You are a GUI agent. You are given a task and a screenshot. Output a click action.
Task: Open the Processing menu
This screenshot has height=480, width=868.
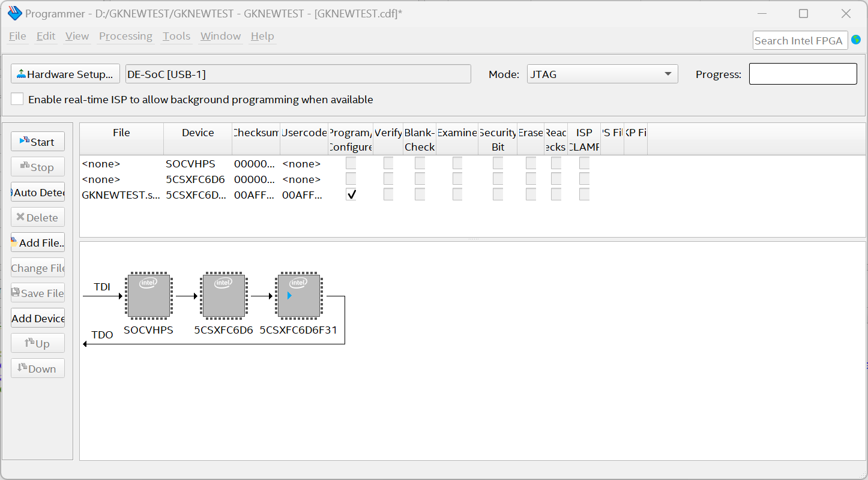click(x=125, y=36)
